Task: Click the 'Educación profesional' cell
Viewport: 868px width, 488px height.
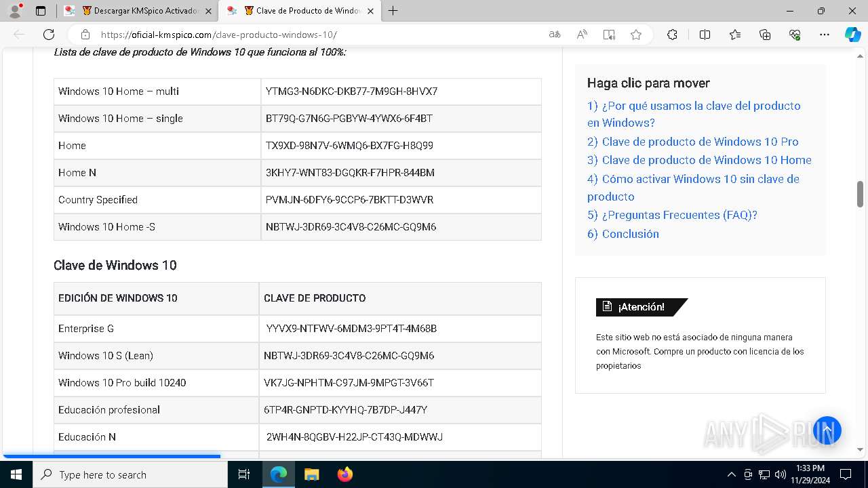Action: (156, 410)
